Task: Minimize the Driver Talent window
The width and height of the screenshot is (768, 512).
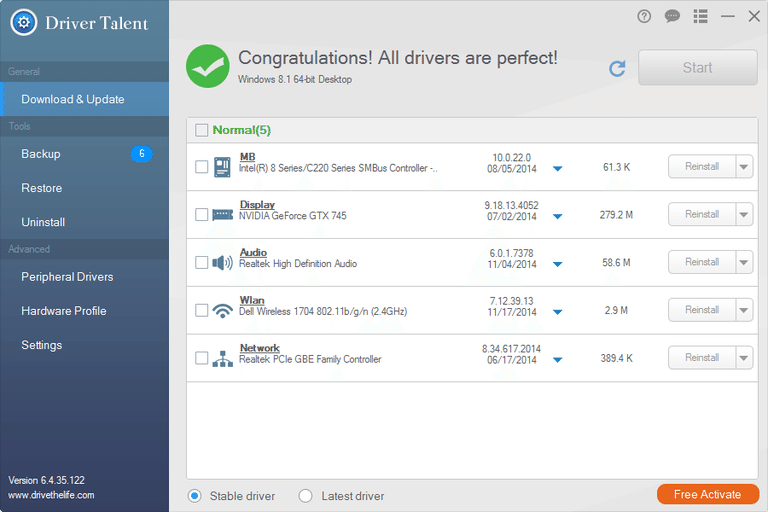Action: point(728,17)
